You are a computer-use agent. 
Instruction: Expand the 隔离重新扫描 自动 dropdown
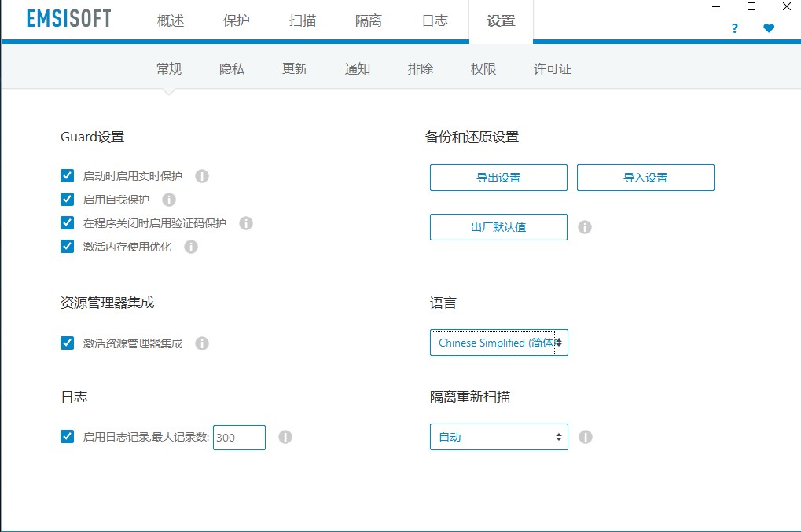[x=499, y=437]
